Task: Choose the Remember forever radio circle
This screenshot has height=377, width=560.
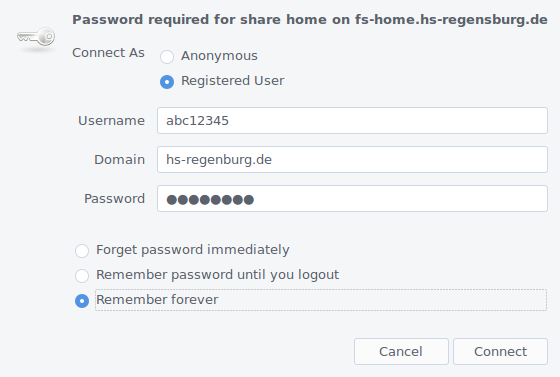Action: point(82,301)
